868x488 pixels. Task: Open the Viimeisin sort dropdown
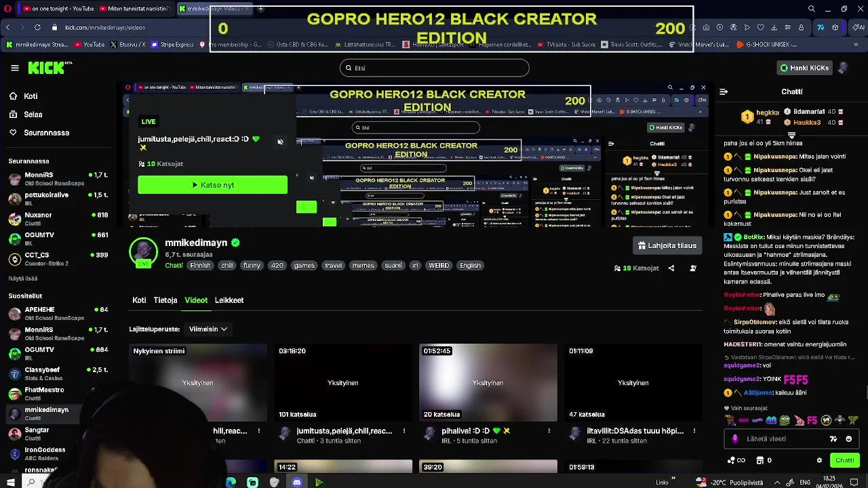coord(208,329)
